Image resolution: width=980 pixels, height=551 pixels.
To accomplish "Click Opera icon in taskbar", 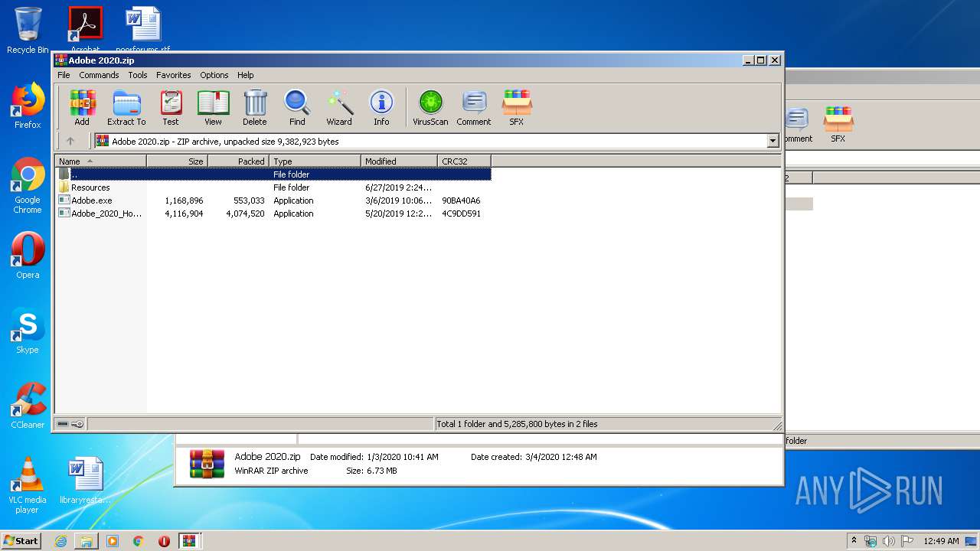I will click(x=164, y=541).
